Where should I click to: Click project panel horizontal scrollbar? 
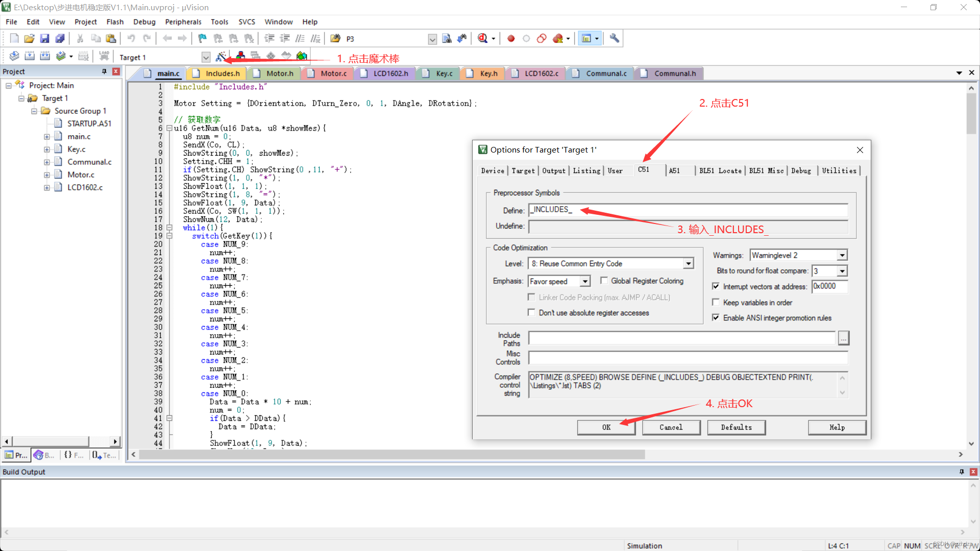point(51,441)
